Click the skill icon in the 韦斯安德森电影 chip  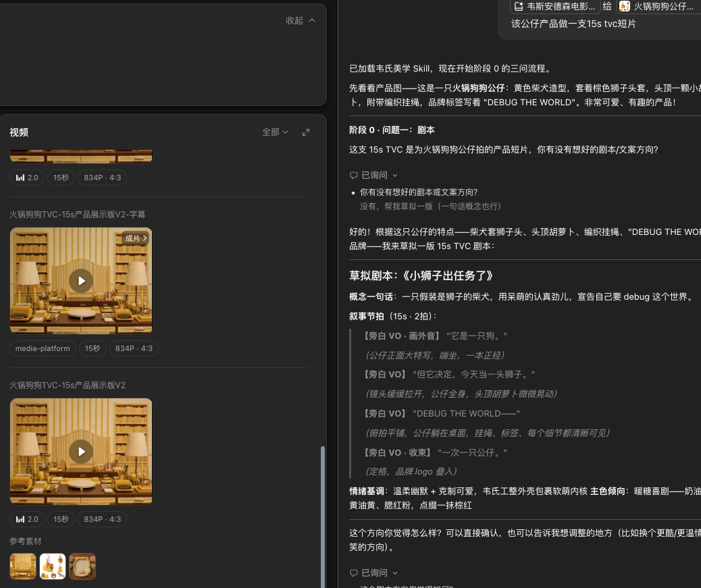point(519,6)
